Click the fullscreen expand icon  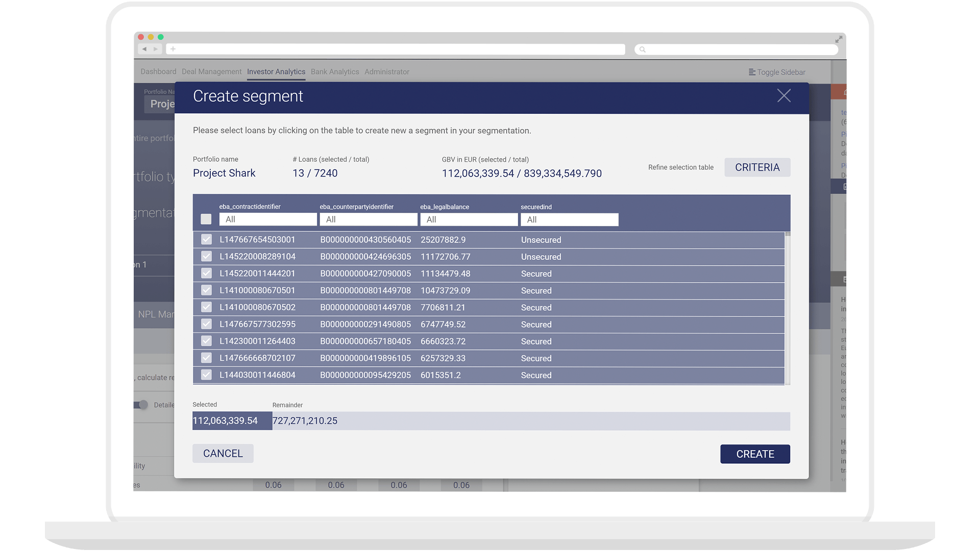tap(839, 39)
